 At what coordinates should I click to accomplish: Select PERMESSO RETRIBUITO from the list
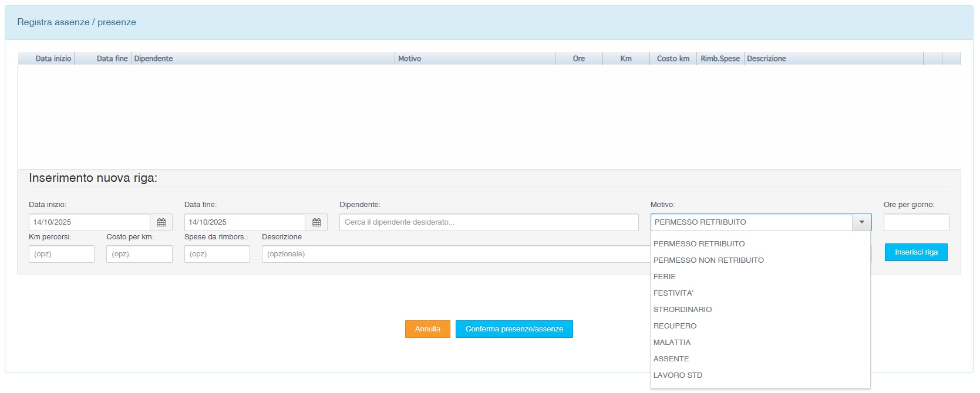[699, 244]
